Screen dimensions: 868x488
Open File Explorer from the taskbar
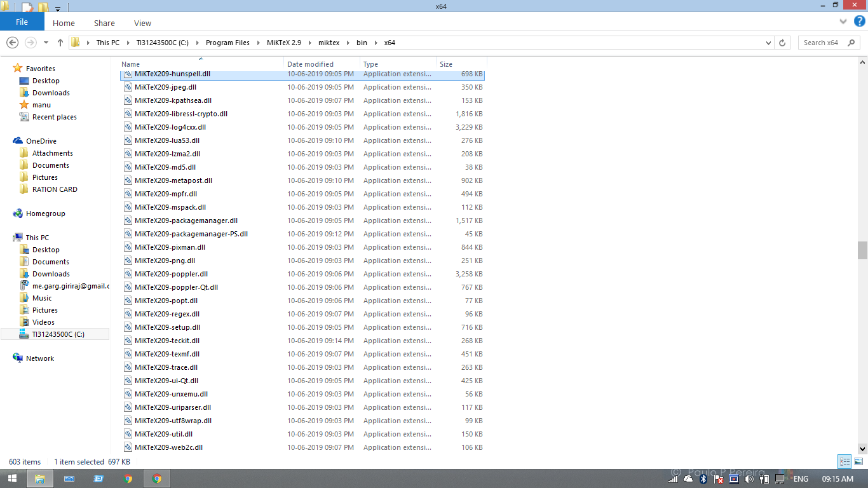pos(39,478)
